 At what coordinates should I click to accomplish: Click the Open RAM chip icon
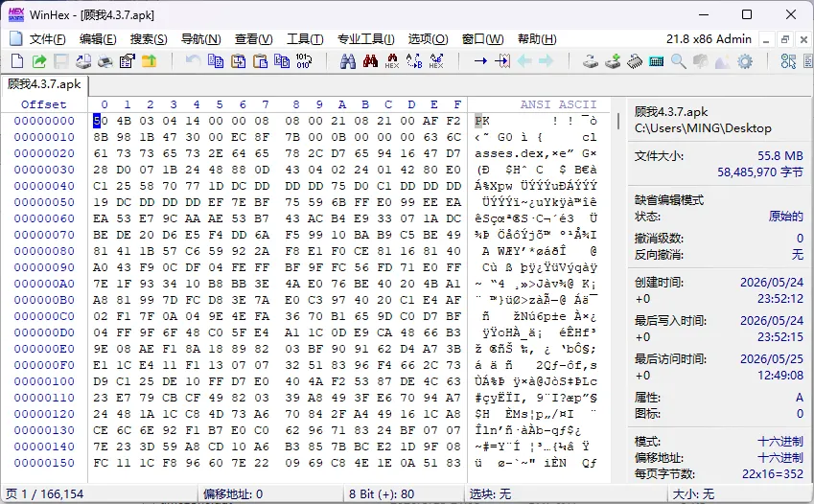635,61
